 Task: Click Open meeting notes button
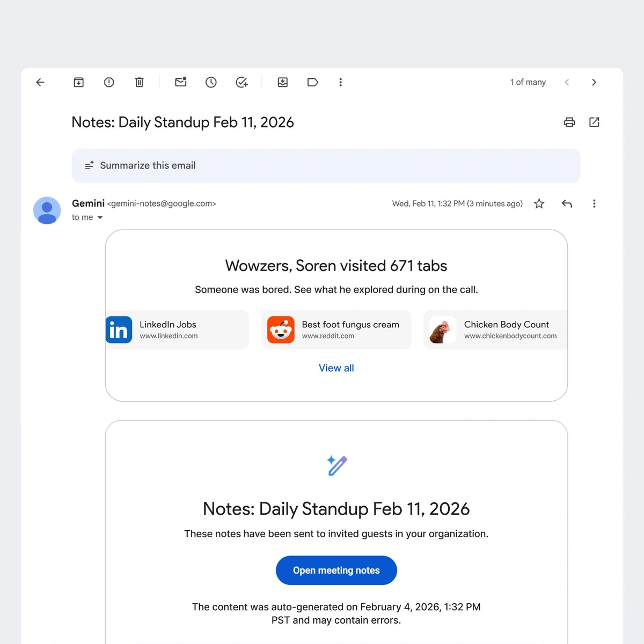[336, 570]
